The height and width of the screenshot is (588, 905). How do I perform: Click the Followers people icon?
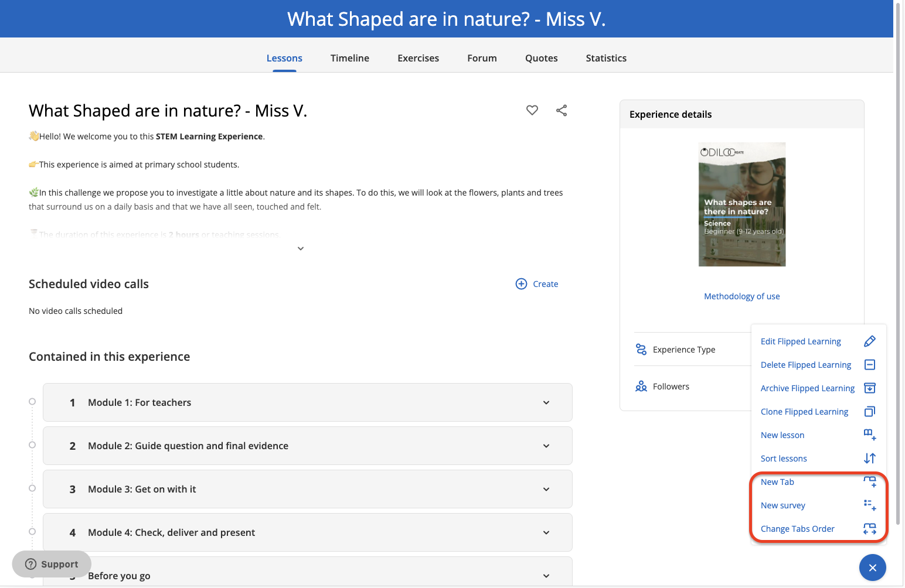(641, 387)
